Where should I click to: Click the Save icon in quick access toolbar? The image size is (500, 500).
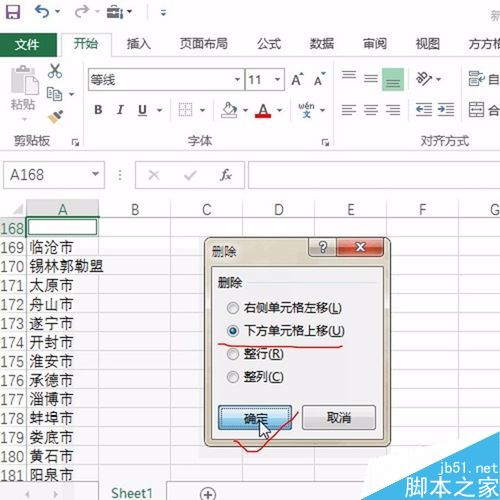tap(13, 12)
